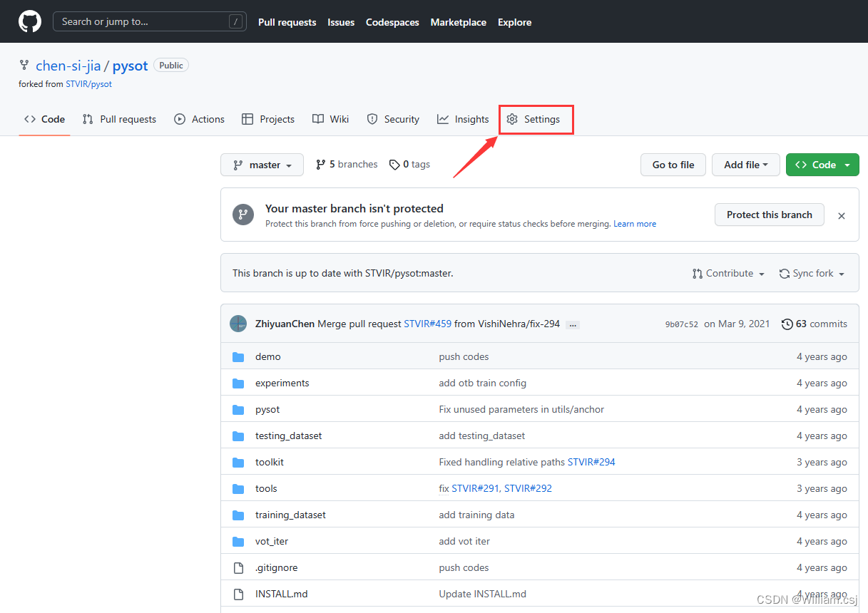This screenshot has height=613, width=868.
Task: Open the Security tab
Action: 393,119
